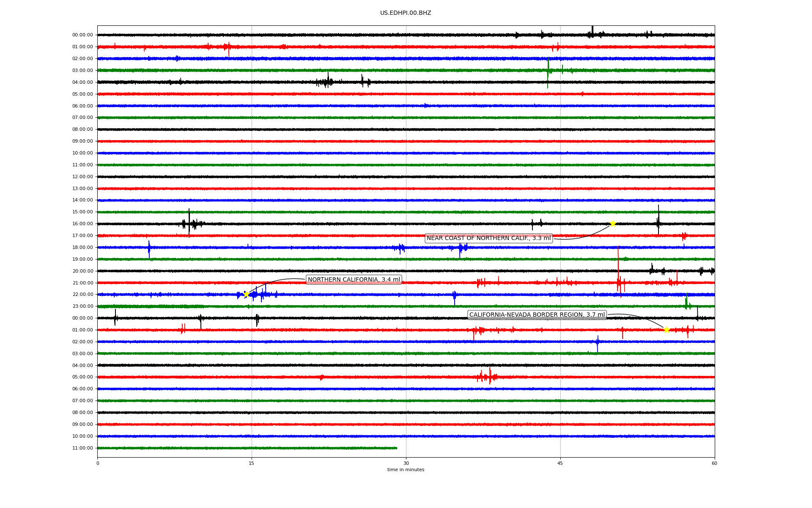
Task: Click the 17:00:00 time label
Action: (82, 235)
